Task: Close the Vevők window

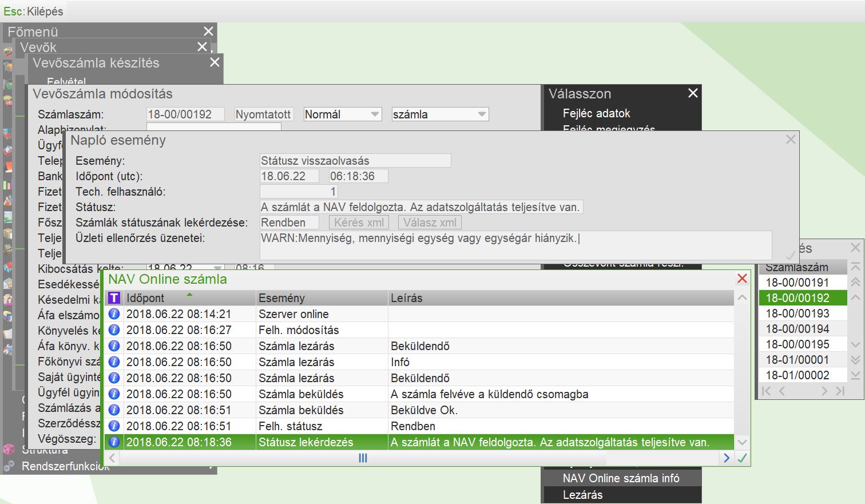Action: (202, 47)
